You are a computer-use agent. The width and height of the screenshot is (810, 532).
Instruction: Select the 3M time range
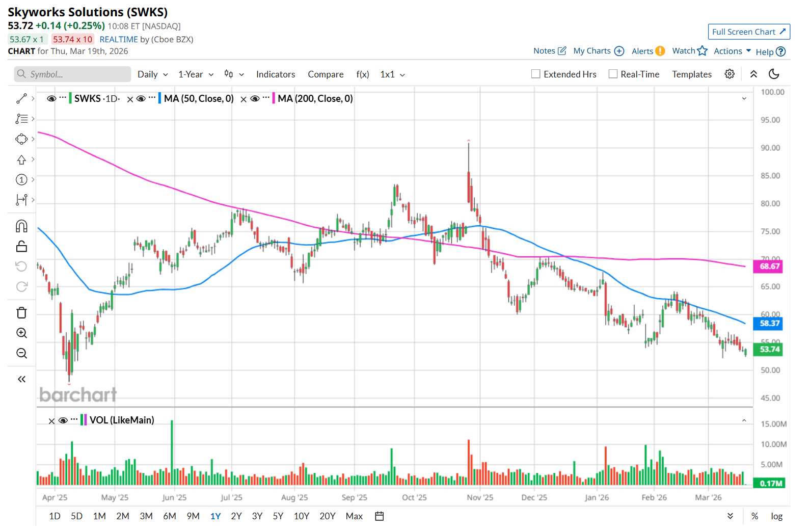[x=146, y=516]
